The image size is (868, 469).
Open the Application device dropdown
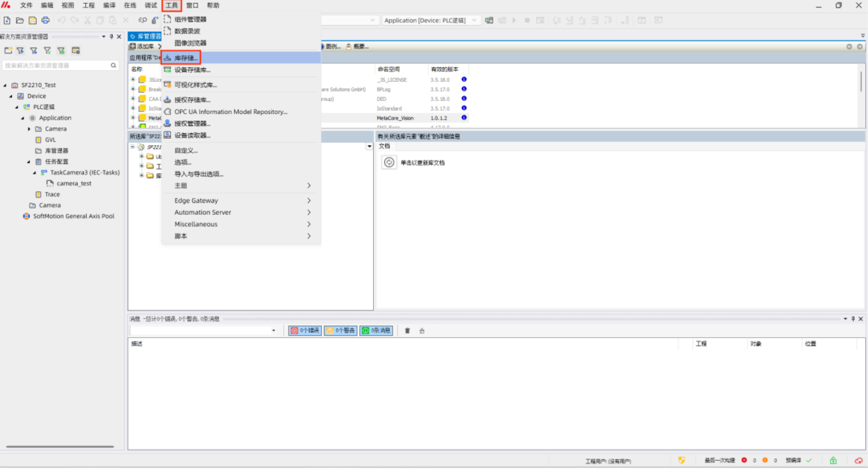click(474, 20)
